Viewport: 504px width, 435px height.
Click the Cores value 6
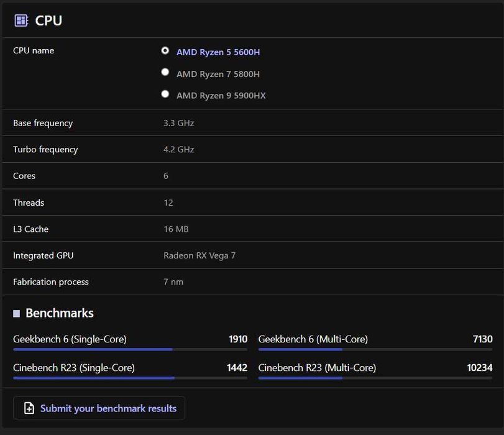coord(166,176)
